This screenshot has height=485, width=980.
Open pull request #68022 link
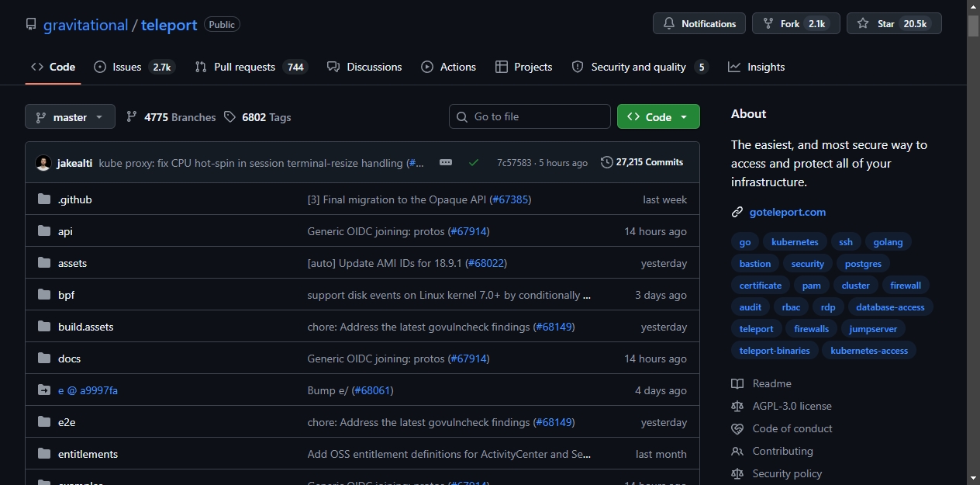[x=485, y=263]
